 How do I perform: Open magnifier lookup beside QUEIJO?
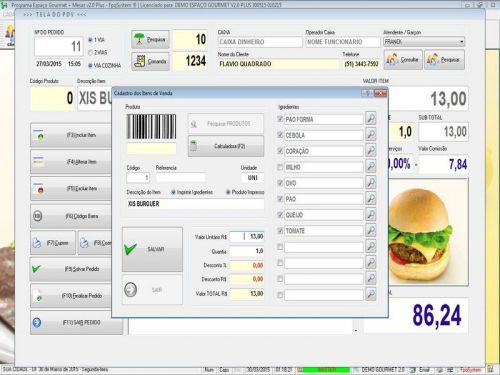(371, 214)
